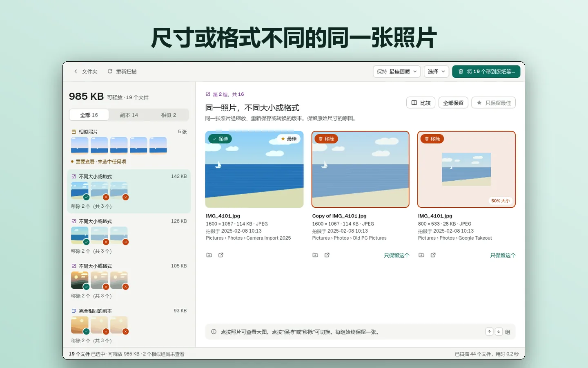Click the file name Copy of IMG_4101.jpg

(x=339, y=216)
